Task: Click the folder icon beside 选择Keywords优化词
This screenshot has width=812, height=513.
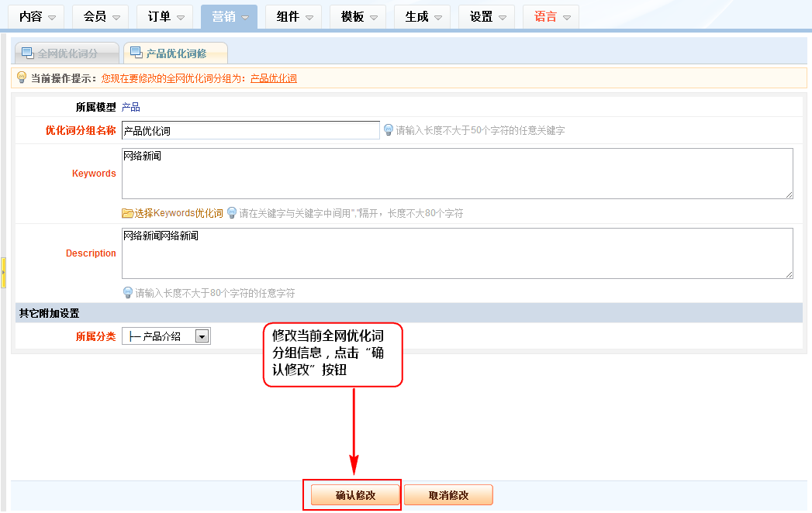Action: 128,213
